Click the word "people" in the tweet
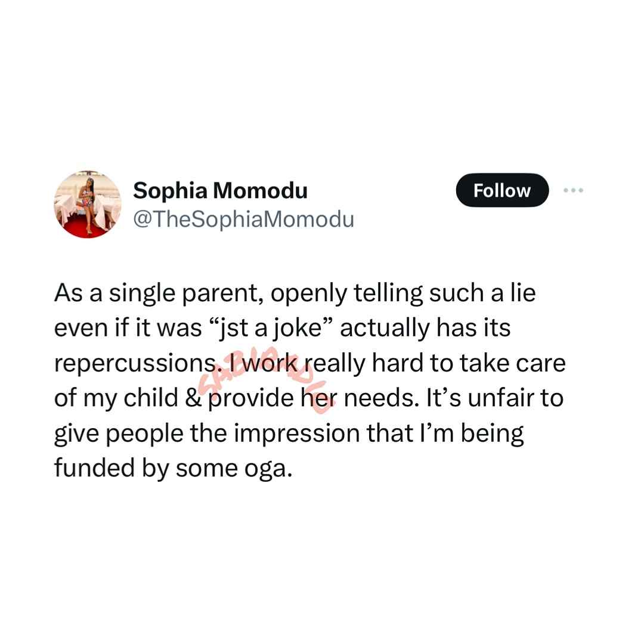This screenshot has width=644, height=644. point(144,434)
